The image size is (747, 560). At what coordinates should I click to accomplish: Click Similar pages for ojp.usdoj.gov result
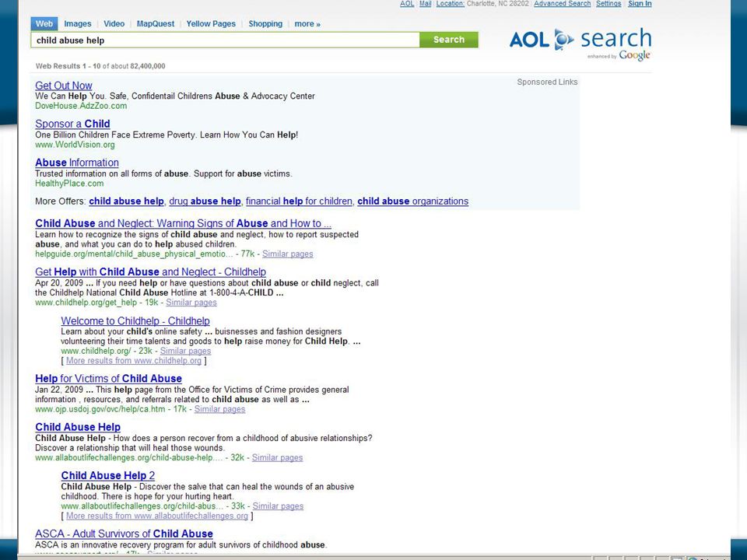pos(219,409)
